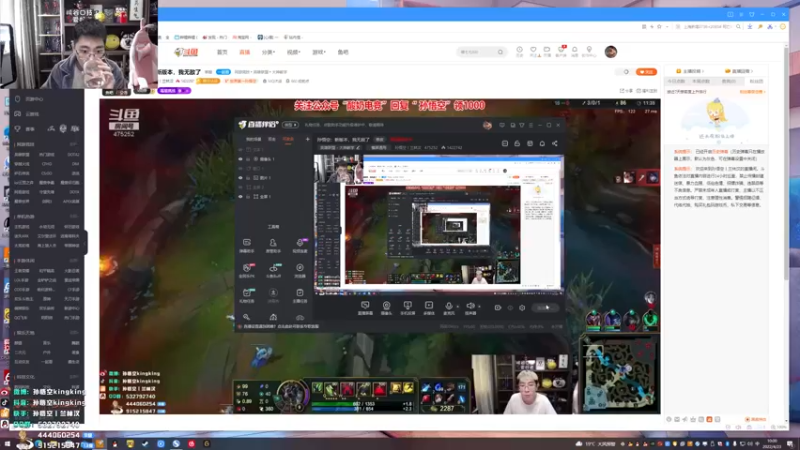The height and width of the screenshot is (450, 800).
Task: Click the record video icon in companion
Action: [x=498, y=308]
